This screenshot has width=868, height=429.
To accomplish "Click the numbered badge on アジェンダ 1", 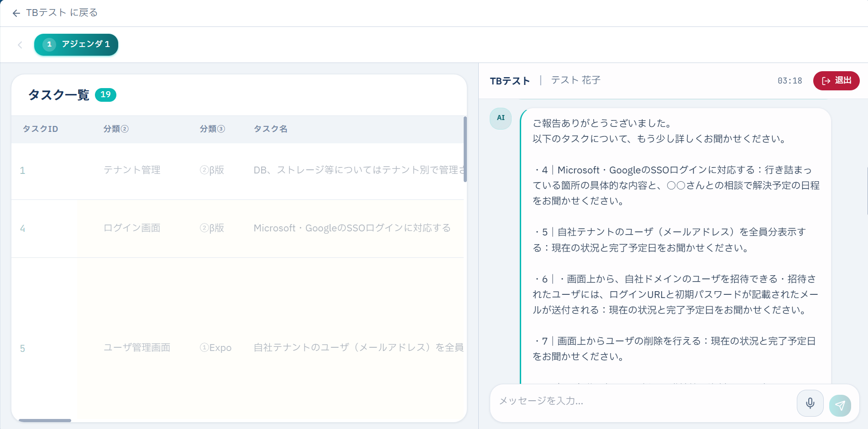I will pyautogui.click(x=48, y=45).
